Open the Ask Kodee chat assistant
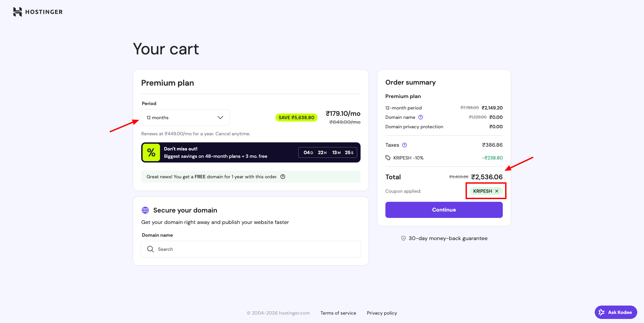644x323 pixels. 616,312
